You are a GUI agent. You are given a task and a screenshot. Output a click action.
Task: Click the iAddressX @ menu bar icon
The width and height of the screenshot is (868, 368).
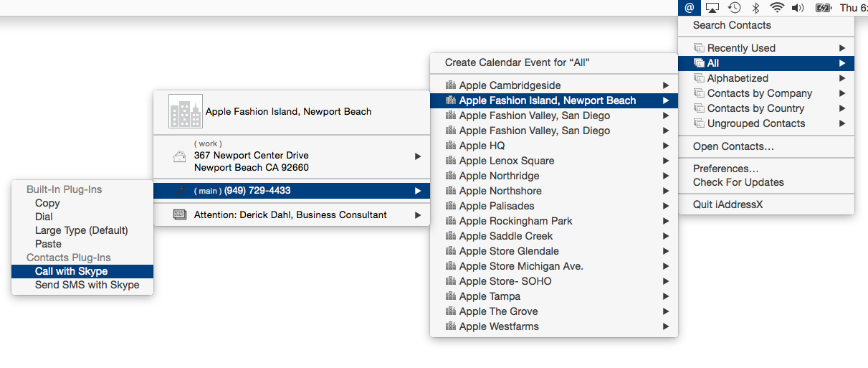coord(690,8)
